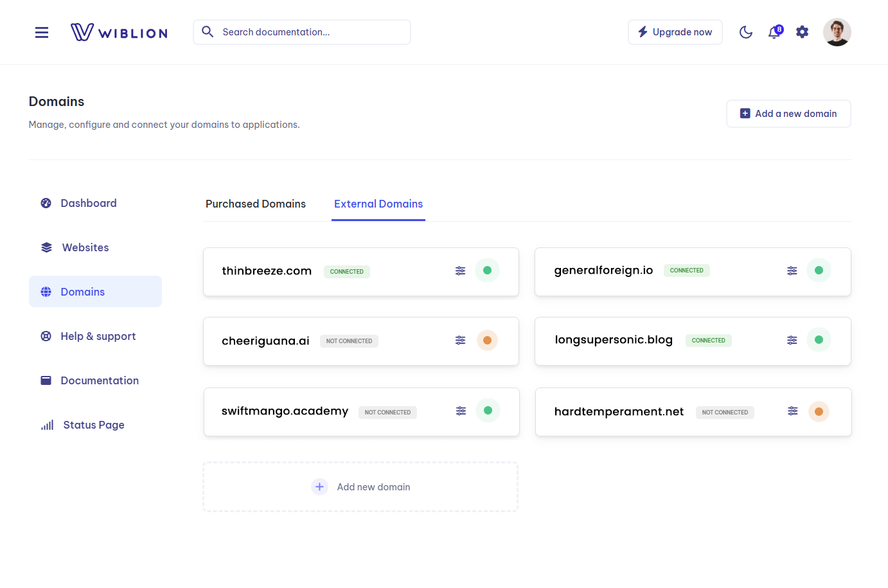Viewport: 888px width, 588px height.
Task: Open settings icon beside longsupersonic.blog
Action: pos(792,340)
